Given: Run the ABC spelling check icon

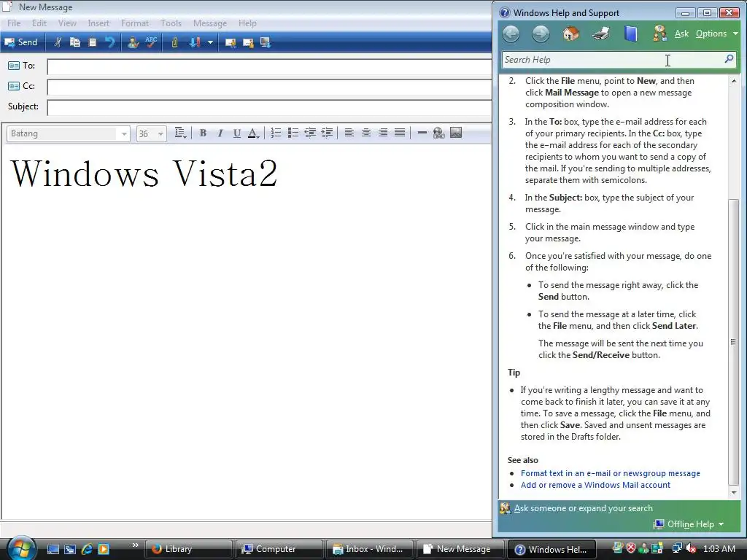Looking at the screenshot, I should click(151, 42).
